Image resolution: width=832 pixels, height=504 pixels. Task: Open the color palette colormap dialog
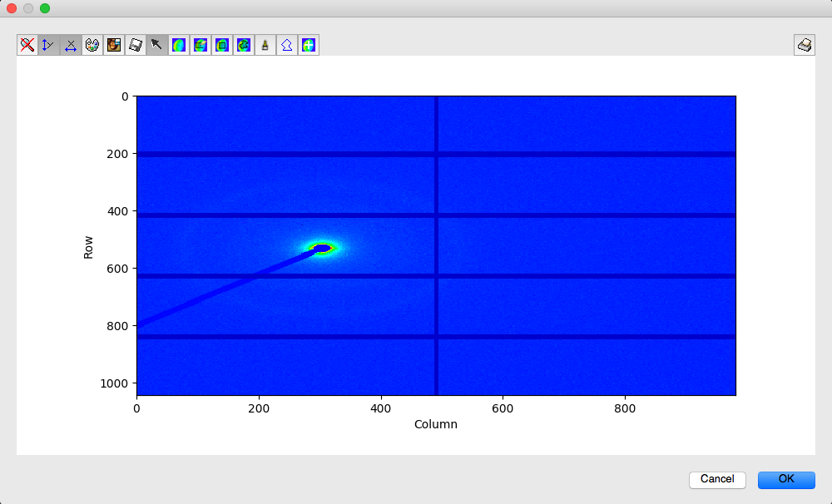point(92,45)
